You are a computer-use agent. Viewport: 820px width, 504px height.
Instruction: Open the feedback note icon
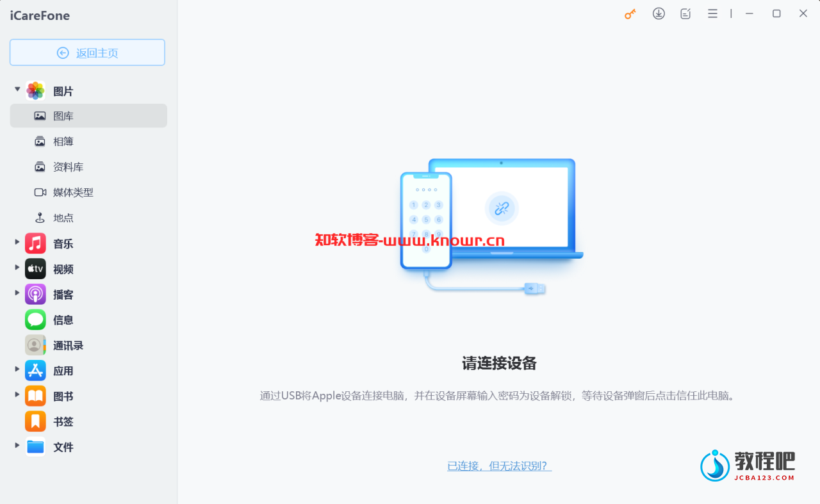click(685, 13)
